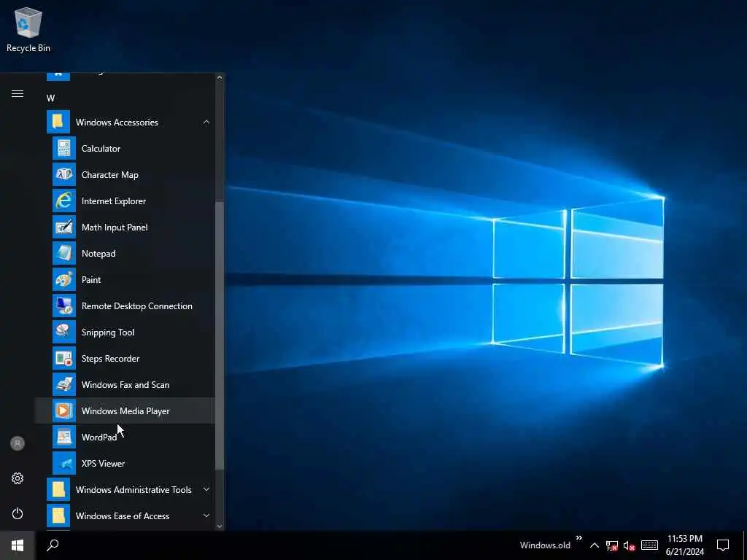Open the touch keyboard tray icon

[649, 545]
